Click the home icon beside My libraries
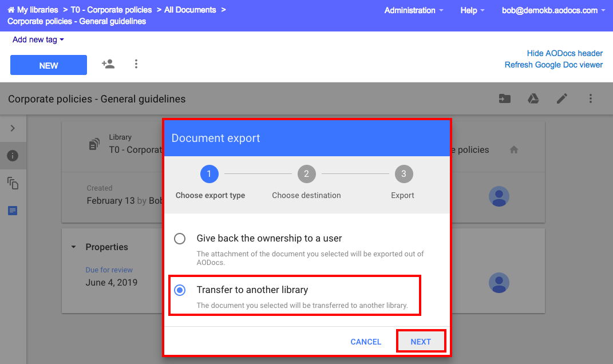 (x=11, y=10)
